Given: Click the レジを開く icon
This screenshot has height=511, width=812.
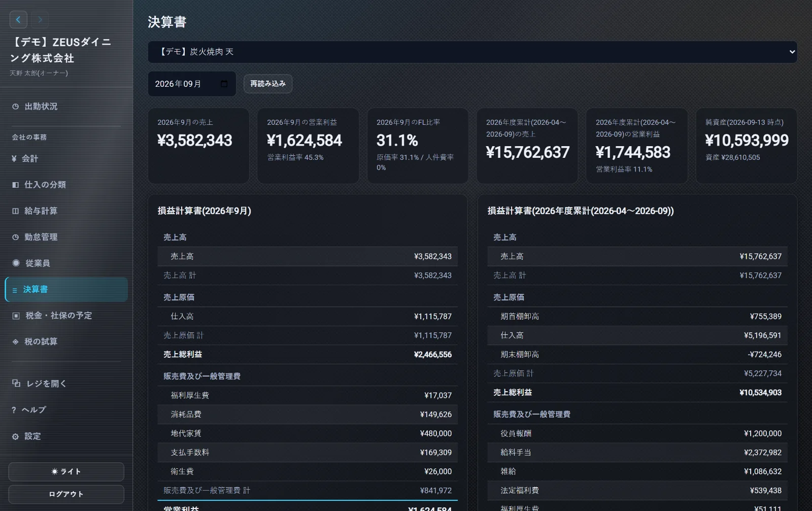Looking at the screenshot, I should click(16, 383).
